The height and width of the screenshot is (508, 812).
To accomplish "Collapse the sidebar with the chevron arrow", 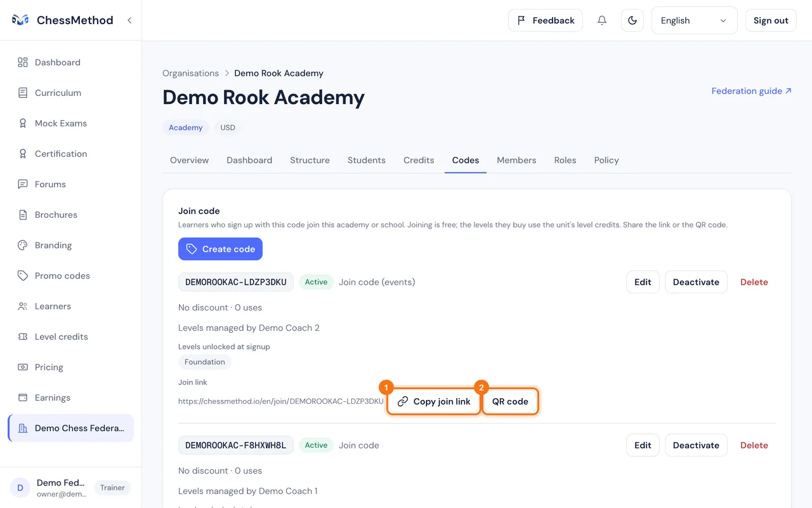I will [129, 20].
